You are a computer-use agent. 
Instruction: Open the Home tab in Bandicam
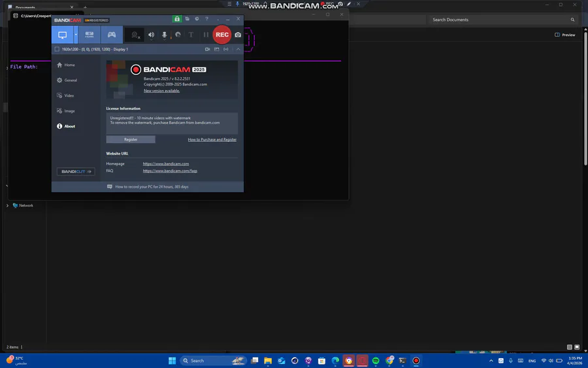(x=66, y=65)
